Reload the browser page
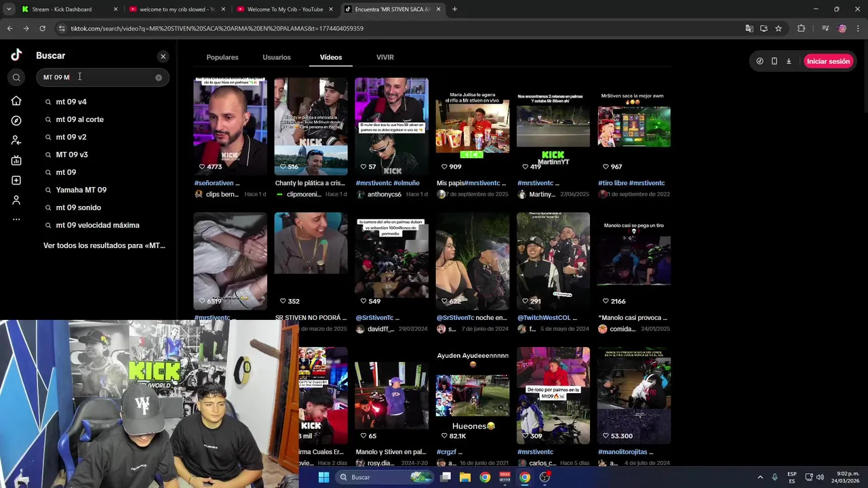The image size is (868, 488). pos(42,28)
